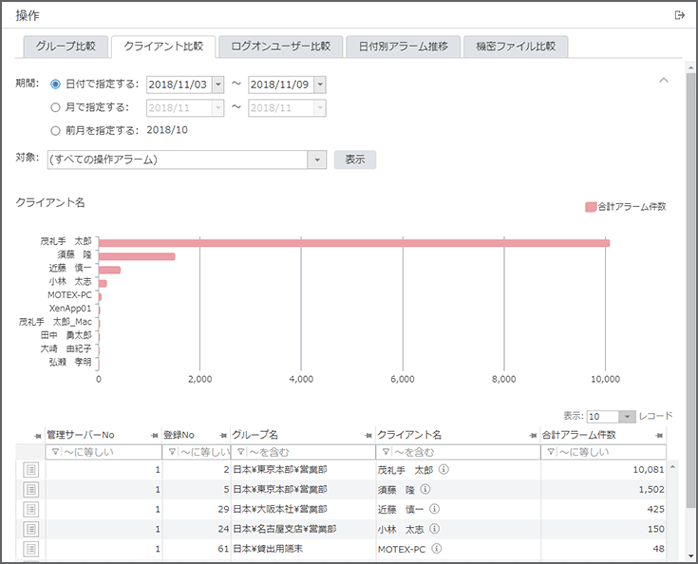Open filter operator for 登録No
Viewport: 698px width, 564px height.
[172, 452]
